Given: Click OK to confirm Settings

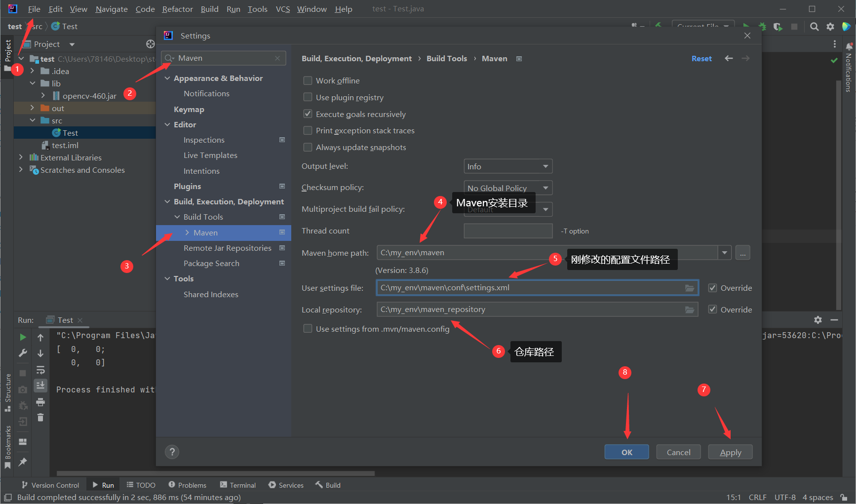Looking at the screenshot, I should (626, 452).
